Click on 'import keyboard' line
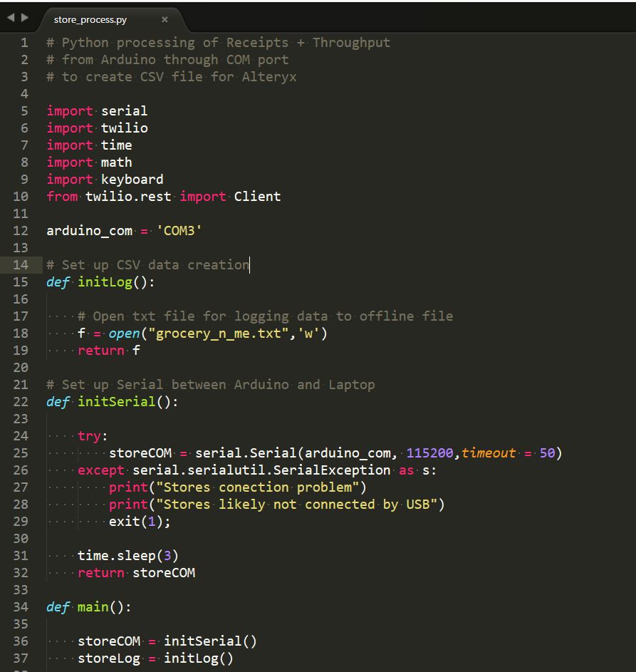The height and width of the screenshot is (672, 636). click(x=105, y=179)
